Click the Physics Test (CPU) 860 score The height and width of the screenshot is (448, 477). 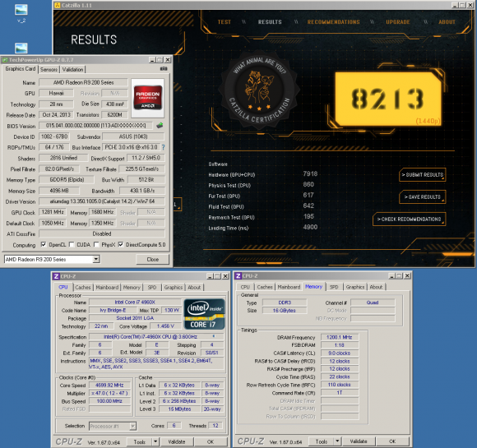coord(308,184)
